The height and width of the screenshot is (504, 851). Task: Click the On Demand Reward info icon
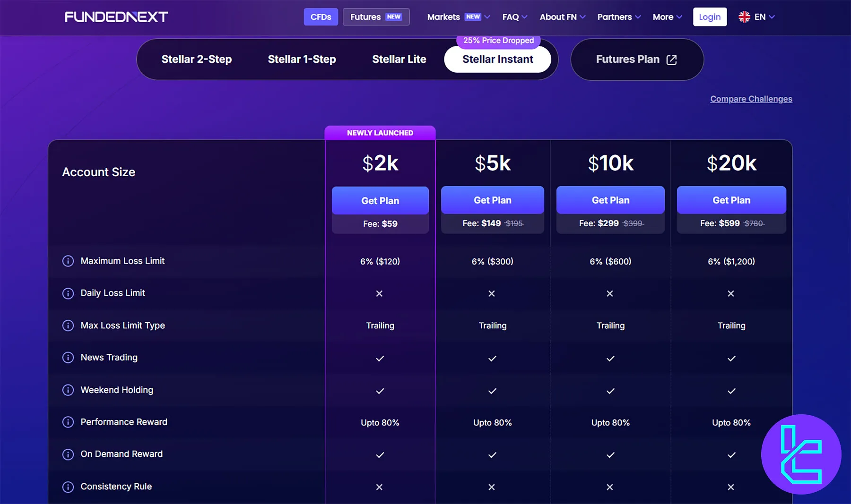tap(68, 454)
